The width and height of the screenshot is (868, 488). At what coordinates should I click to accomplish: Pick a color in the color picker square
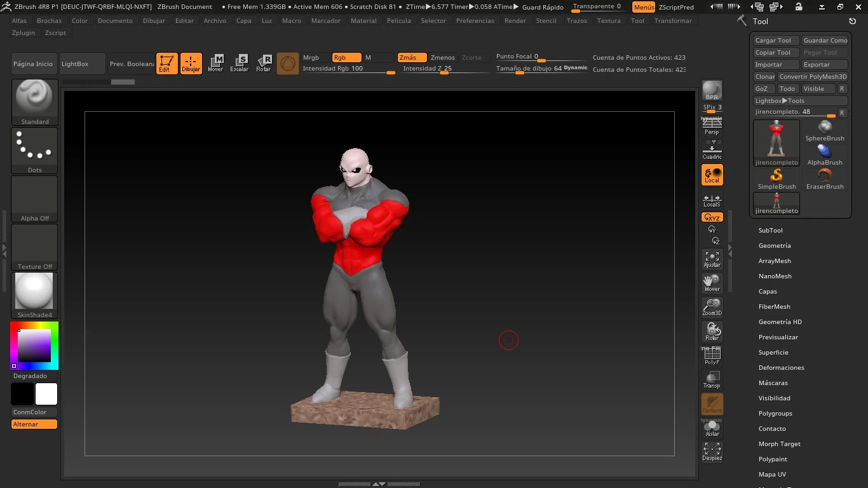pos(34,346)
